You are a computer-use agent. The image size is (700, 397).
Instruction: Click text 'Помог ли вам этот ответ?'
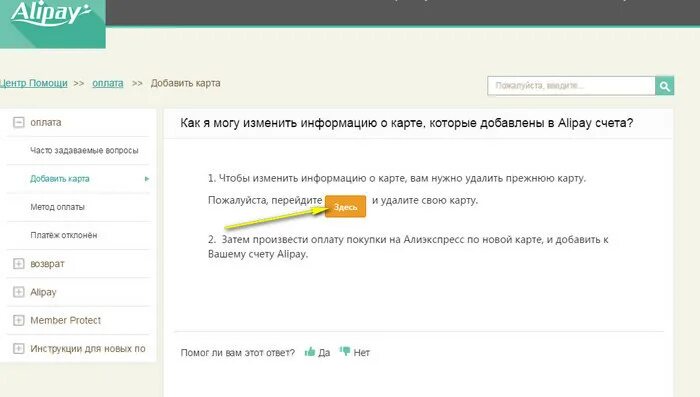pyautogui.click(x=238, y=352)
